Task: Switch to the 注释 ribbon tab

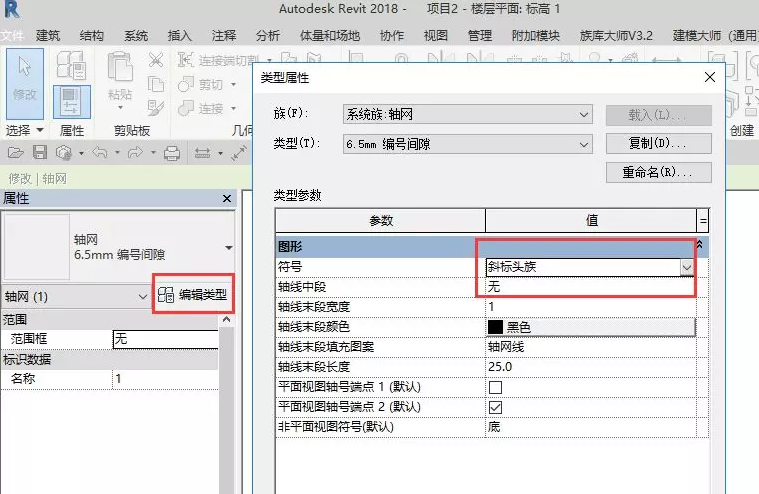Action: point(224,35)
